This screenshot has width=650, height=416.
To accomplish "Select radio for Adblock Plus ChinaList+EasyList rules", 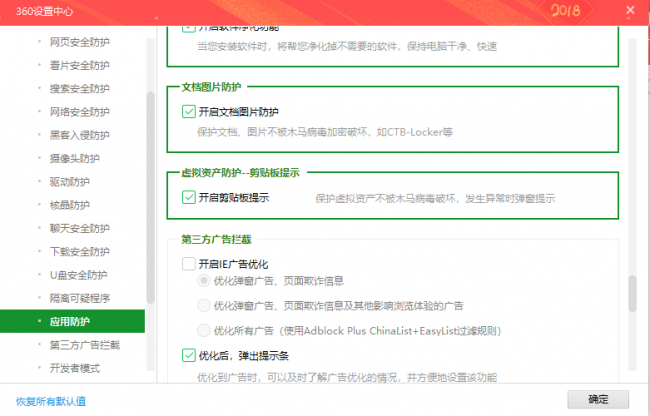I will click(204, 330).
